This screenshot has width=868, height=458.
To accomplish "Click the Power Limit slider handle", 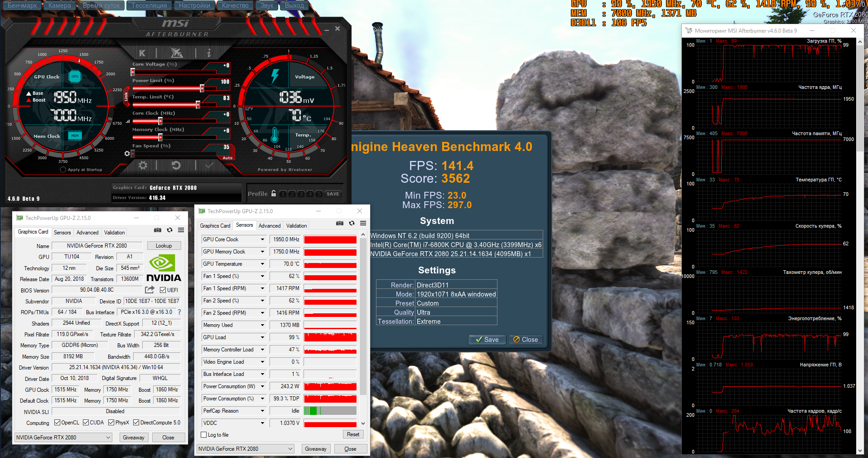I will (202, 88).
